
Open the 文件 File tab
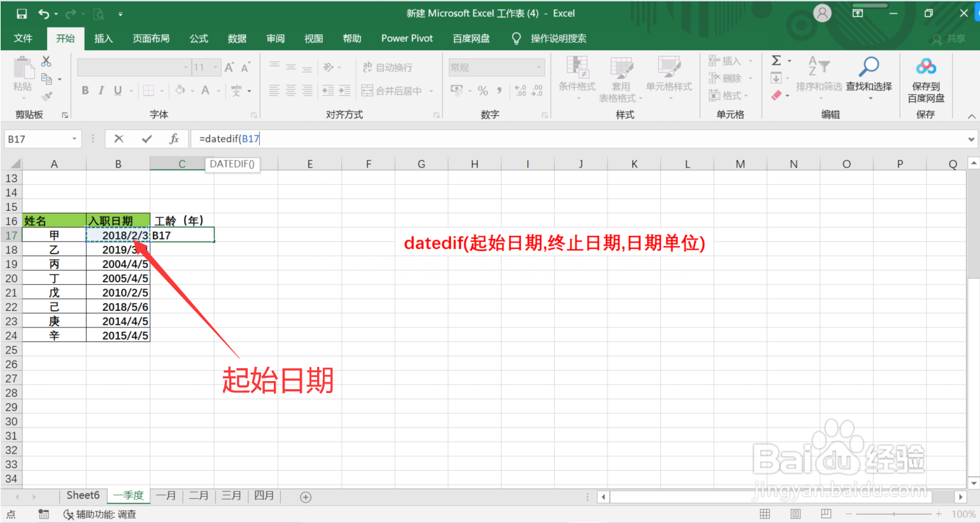(x=23, y=38)
